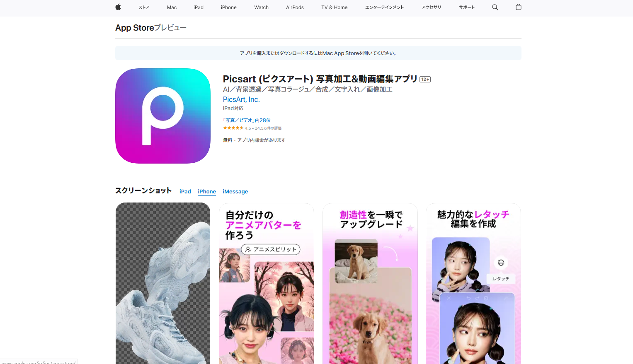The width and height of the screenshot is (633, 364).
Task: Click the Picsart app icon
Action: pyautogui.click(x=162, y=116)
